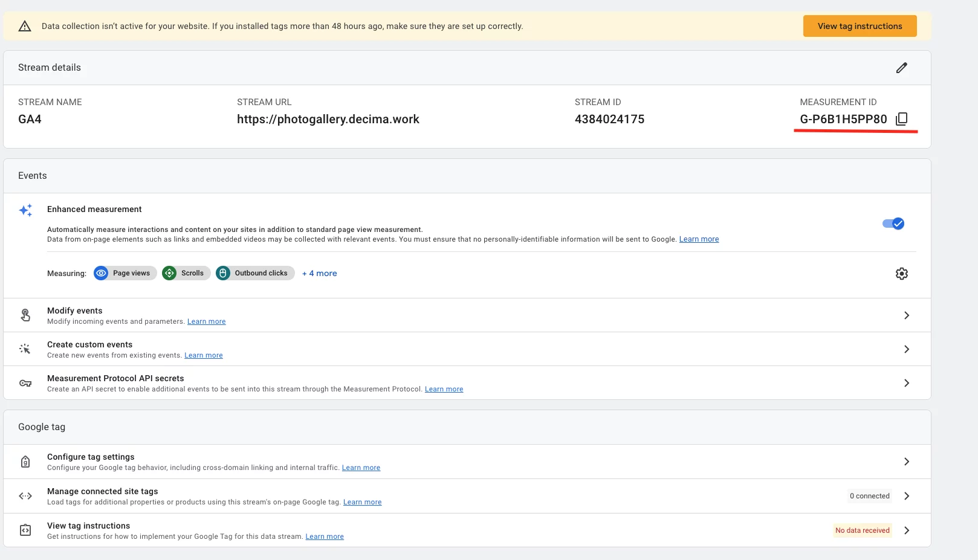
Task: Click the Create custom events wand icon
Action: (x=25, y=349)
